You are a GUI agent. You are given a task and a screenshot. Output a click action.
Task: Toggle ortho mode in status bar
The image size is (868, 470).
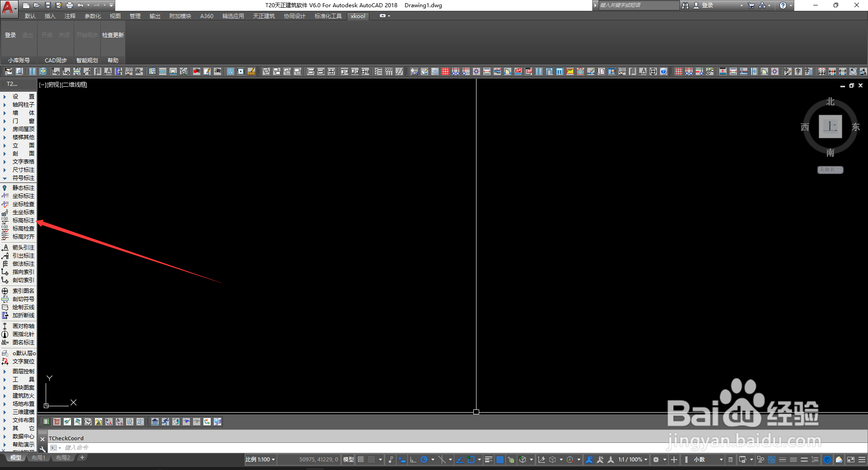pos(413,460)
